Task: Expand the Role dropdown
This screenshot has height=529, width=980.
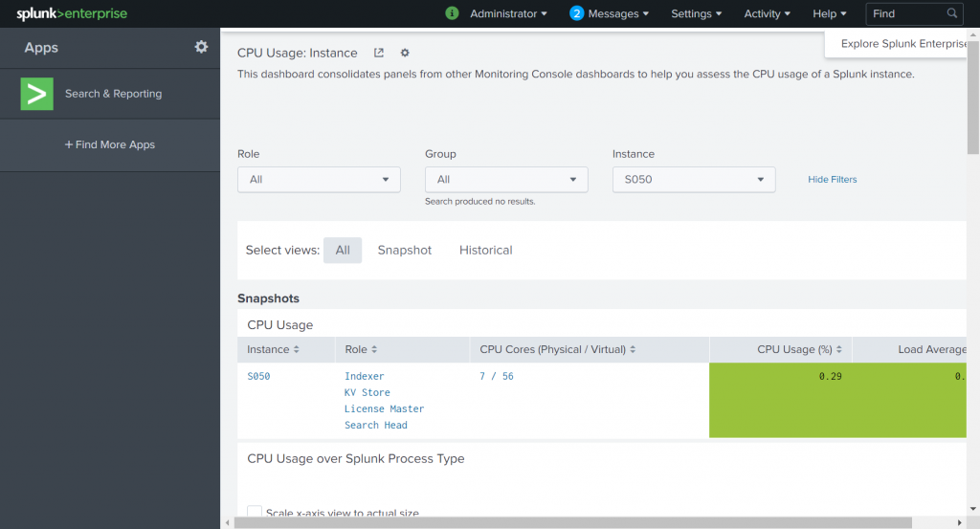Action: tap(319, 179)
